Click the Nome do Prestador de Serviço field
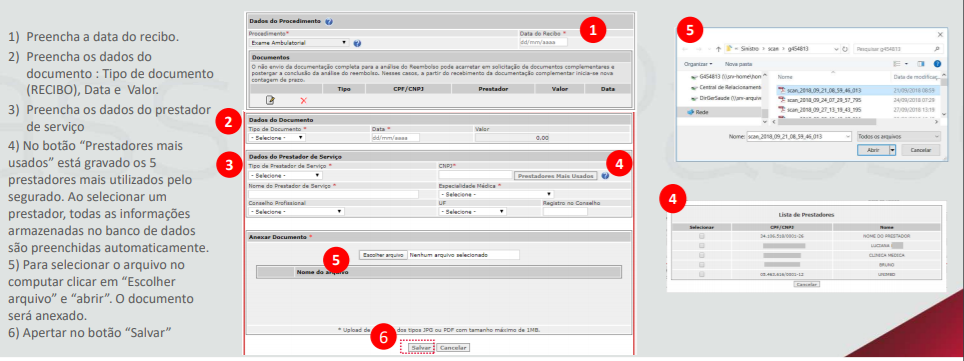Screen dimensions: 964x361 pos(333,194)
